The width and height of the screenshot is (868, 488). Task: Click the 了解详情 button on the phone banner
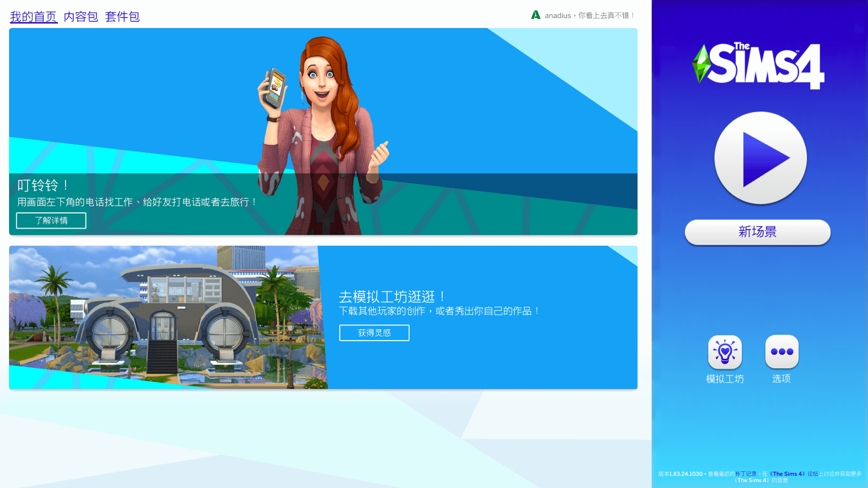51,221
